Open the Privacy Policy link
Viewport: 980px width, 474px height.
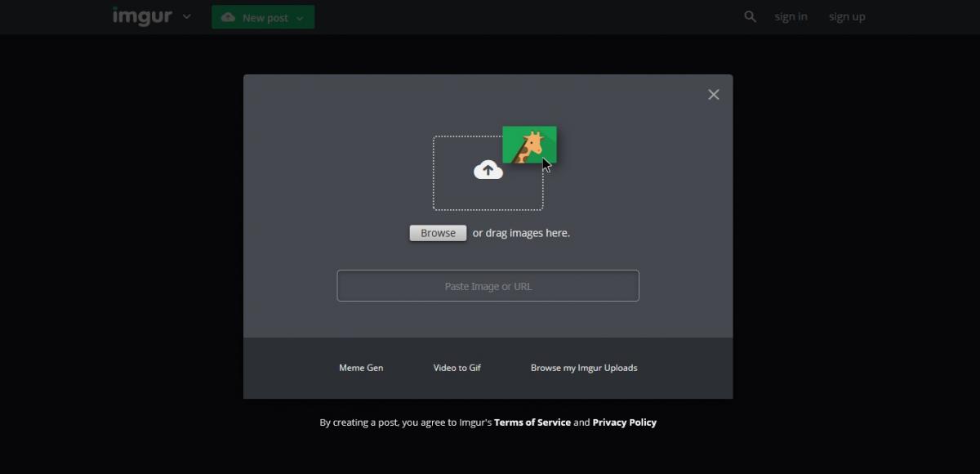tap(625, 423)
